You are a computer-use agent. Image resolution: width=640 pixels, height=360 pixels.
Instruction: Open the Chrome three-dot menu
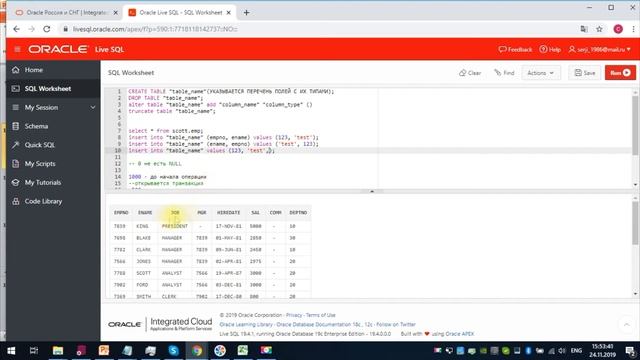tap(633, 29)
